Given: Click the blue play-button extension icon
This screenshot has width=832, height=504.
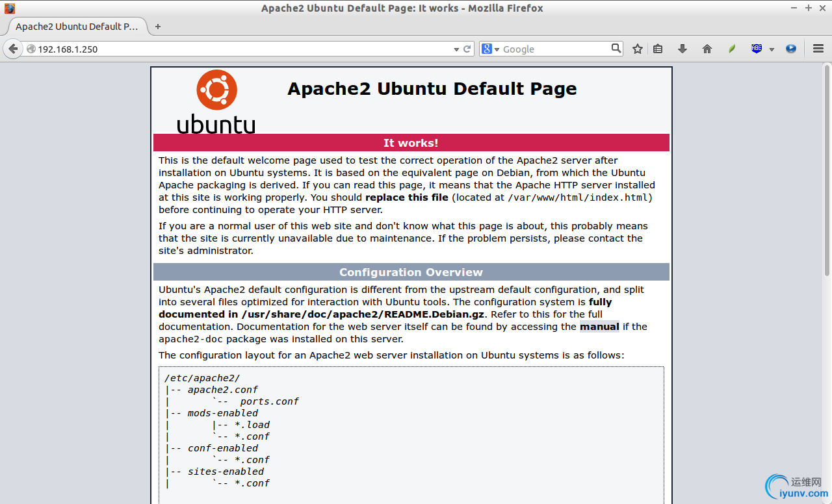Looking at the screenshot, I should (x=791, y=49).
